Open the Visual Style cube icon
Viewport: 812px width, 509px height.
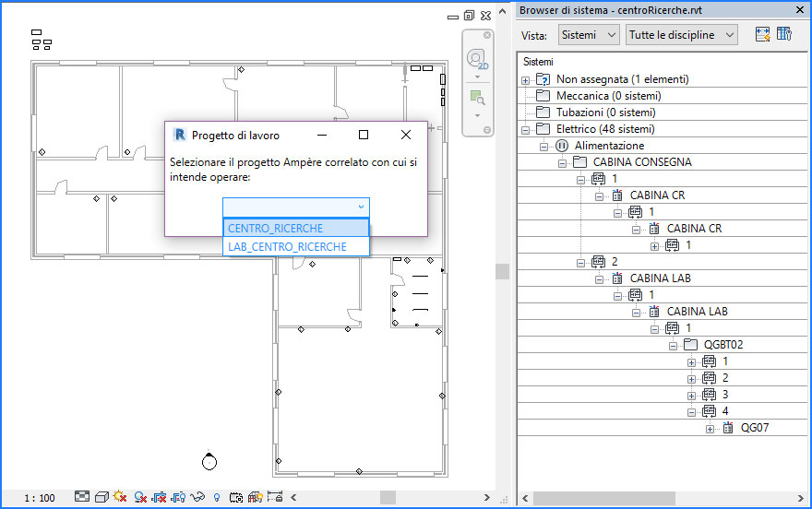click(101, 497)
